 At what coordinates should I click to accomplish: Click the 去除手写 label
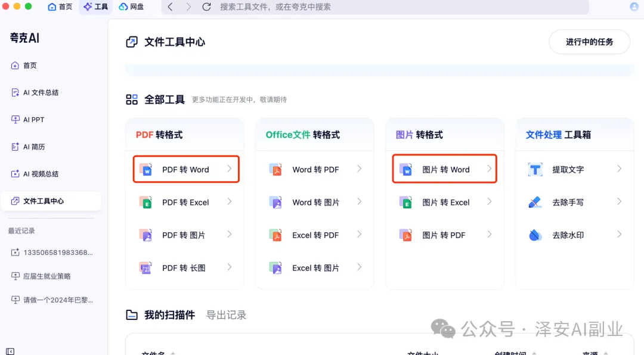tap(568, 203)
